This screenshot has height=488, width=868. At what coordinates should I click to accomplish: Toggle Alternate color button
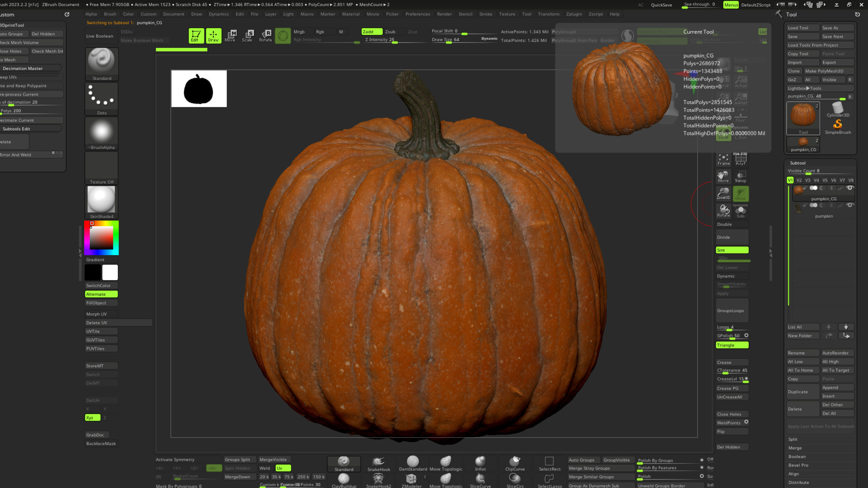(101, 294)
